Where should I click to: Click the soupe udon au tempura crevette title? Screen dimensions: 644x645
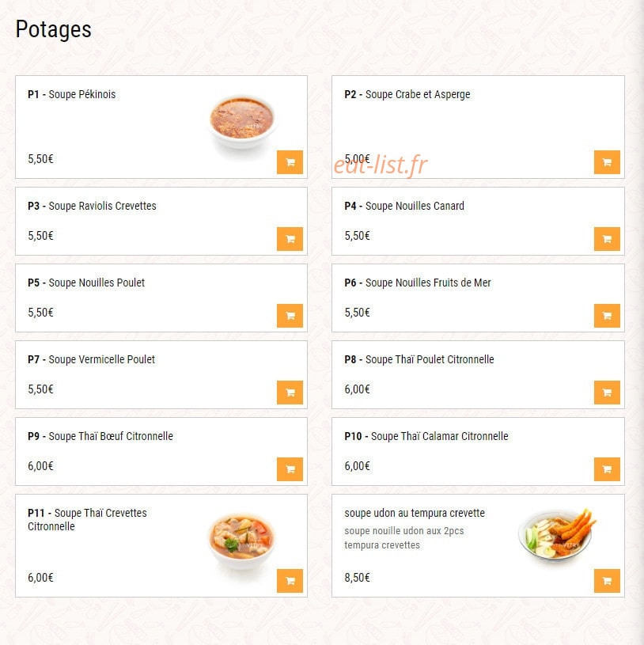tap(415, 513)
